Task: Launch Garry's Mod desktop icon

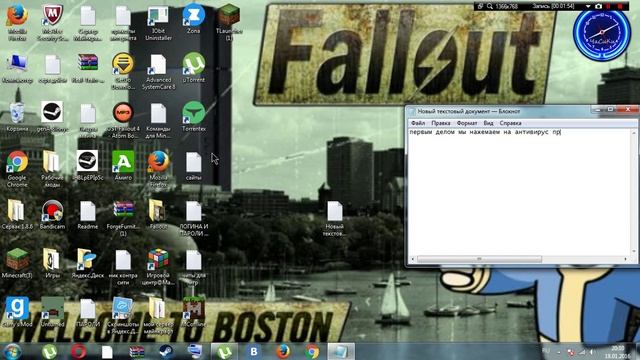Action: tap(17, 309)
